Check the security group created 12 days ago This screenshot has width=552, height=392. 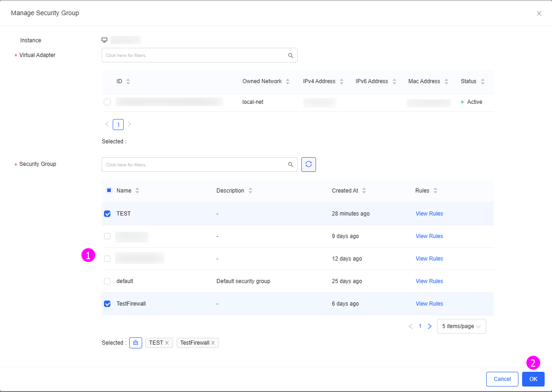107,259
